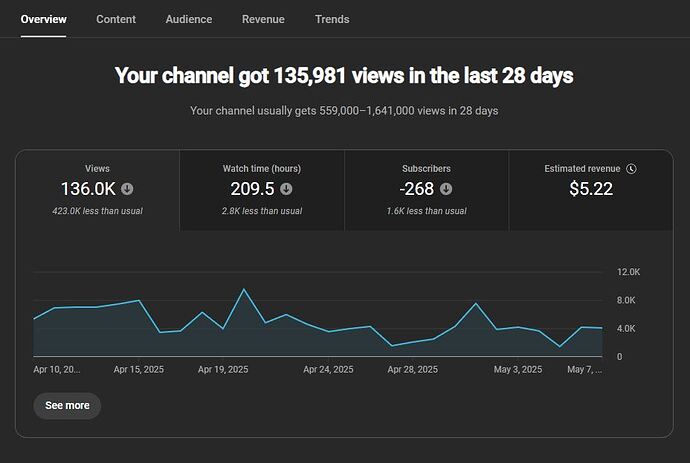Click the $5.22 estimated revenue value
Screen dimensions: 690x463
pos(591,189)
